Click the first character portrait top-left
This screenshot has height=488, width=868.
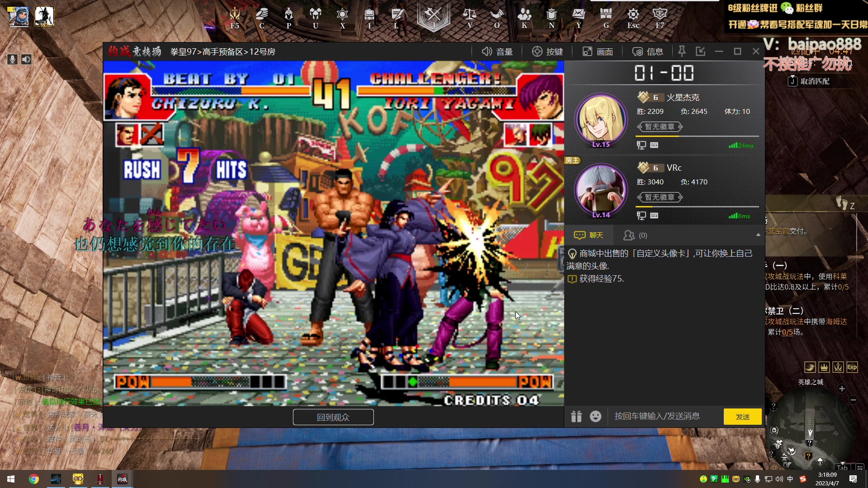click(19, 16)
